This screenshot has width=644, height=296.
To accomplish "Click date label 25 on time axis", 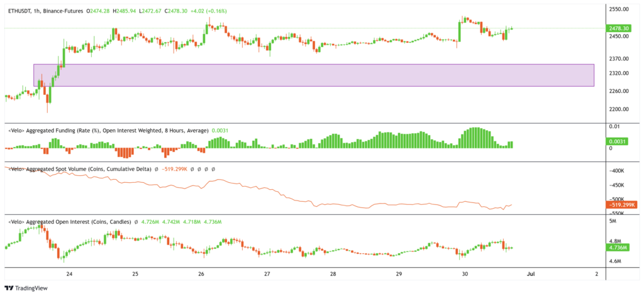I will (x=136, y=273).
